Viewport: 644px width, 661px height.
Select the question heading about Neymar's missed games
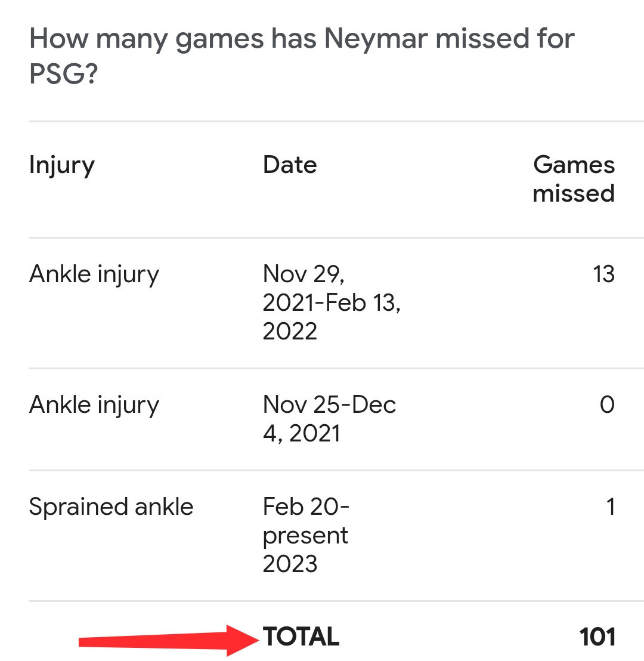tap(302, 55)
